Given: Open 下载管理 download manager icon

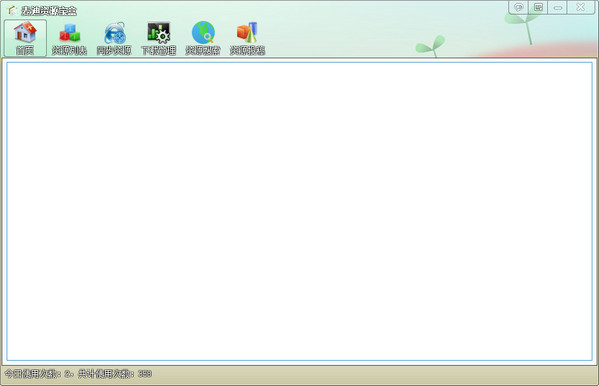Looking at the screenshot, I should pos(159,38).
